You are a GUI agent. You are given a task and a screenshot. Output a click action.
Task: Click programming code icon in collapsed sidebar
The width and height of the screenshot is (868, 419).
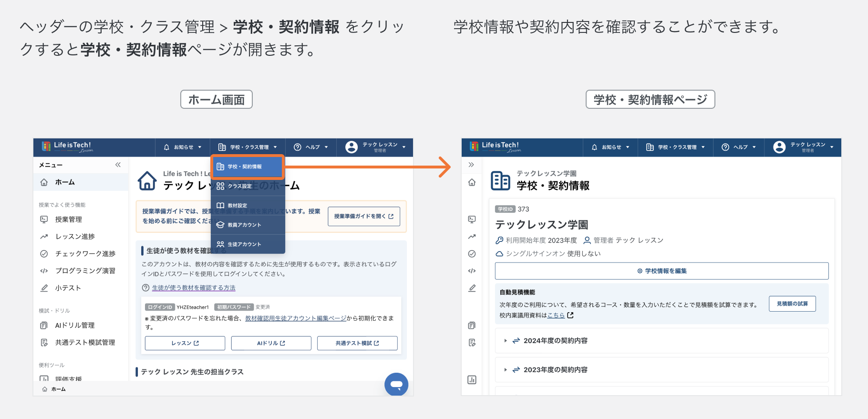tap(472, 271)
